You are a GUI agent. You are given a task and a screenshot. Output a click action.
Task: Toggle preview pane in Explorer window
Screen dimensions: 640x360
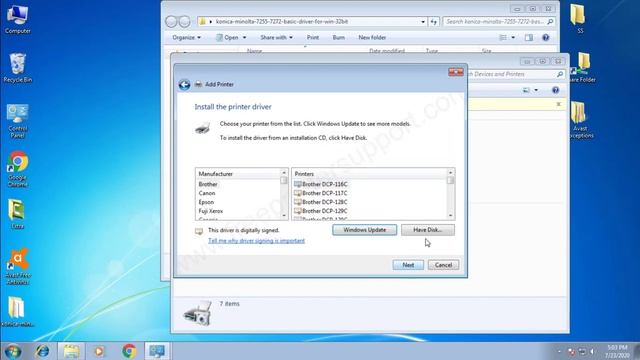point(529,38)
